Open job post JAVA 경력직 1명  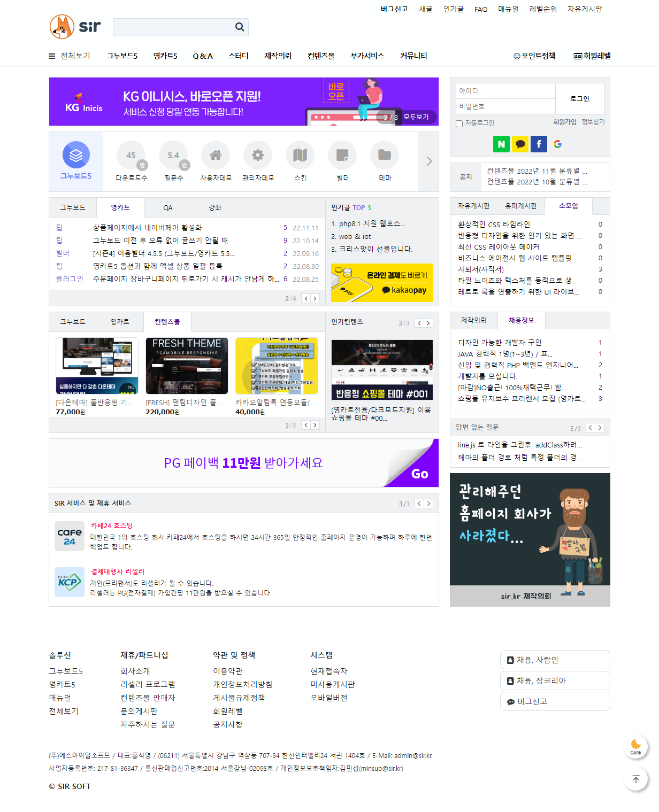(x=505, y=354)
